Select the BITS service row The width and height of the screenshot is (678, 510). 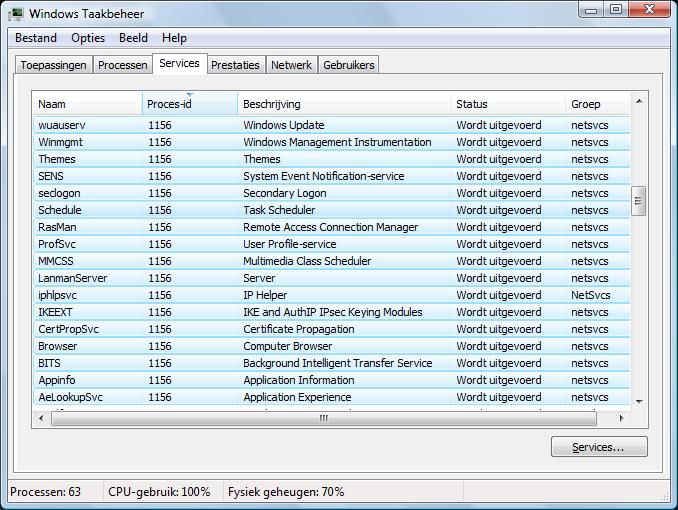(x=332, y=363)
